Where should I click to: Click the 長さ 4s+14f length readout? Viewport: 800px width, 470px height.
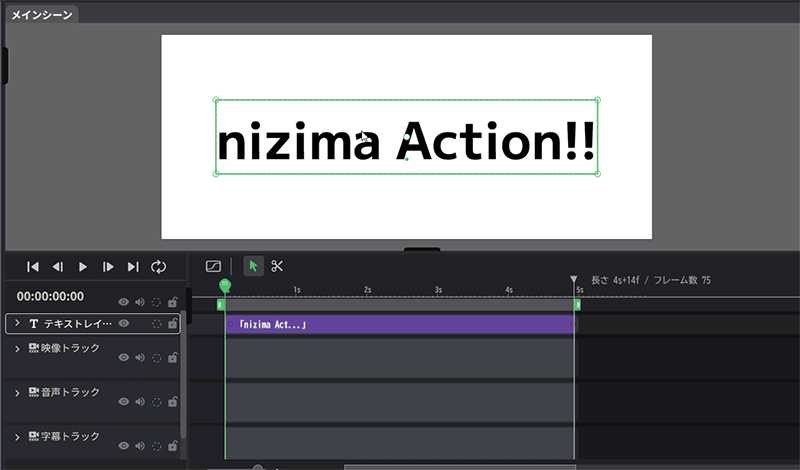pyautogui.click(x=615, y=280)
